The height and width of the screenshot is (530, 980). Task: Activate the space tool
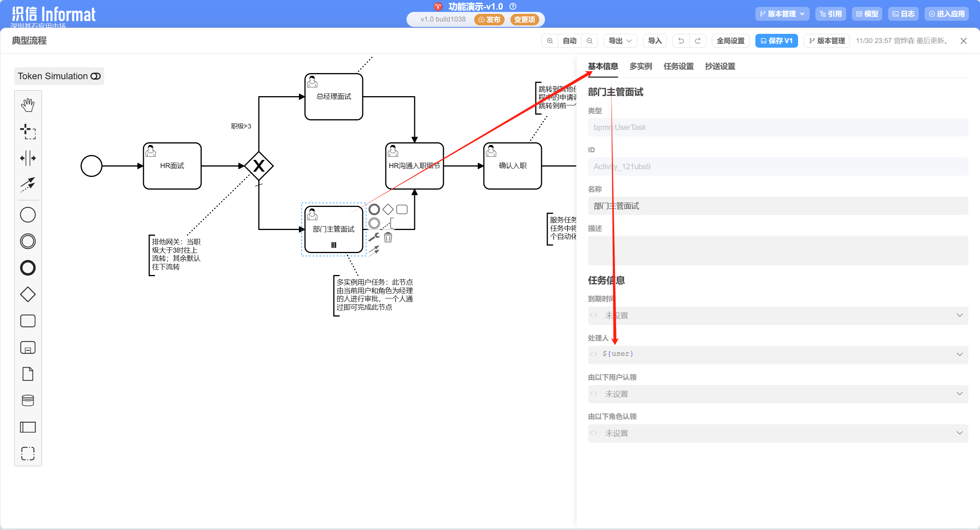(28, 158)
